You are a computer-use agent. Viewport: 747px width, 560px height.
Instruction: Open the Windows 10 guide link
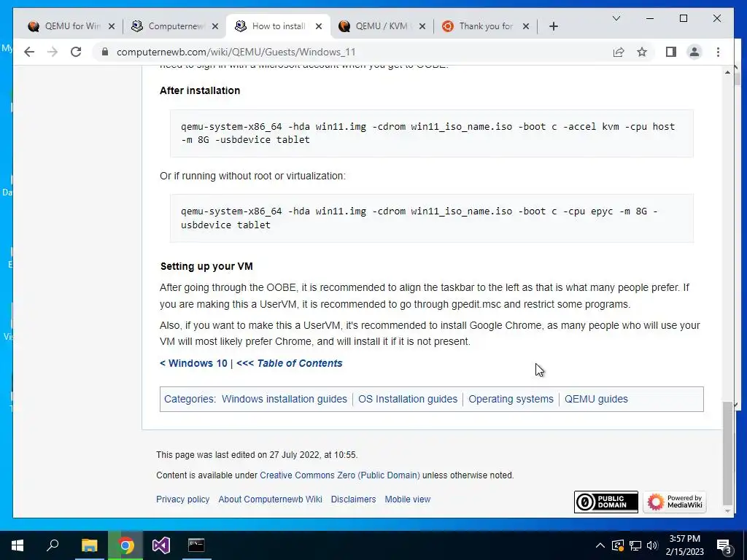pyautogui.click(x=193, y=363)
